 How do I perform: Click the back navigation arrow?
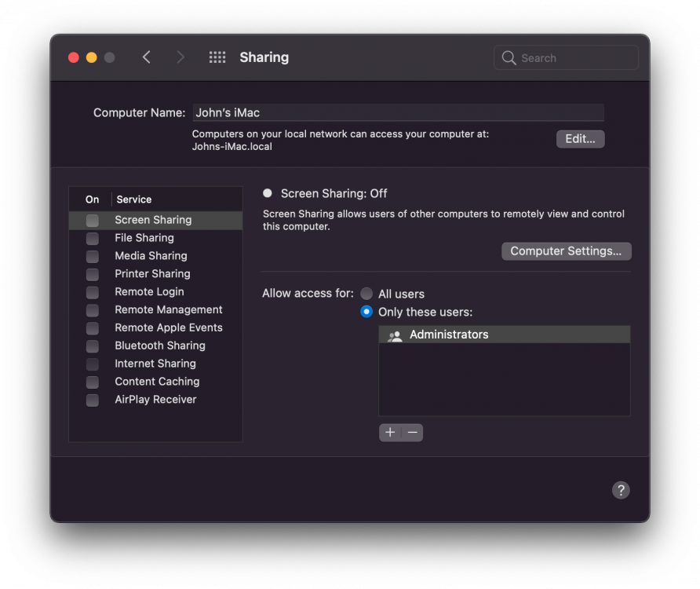point(147,57)
